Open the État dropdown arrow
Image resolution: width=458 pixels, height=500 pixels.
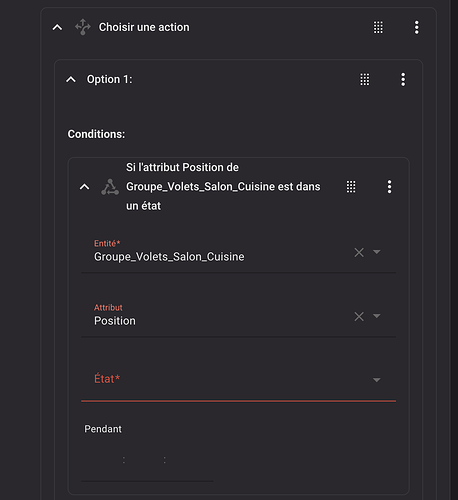pyautogui.click(x=377, y=380)
